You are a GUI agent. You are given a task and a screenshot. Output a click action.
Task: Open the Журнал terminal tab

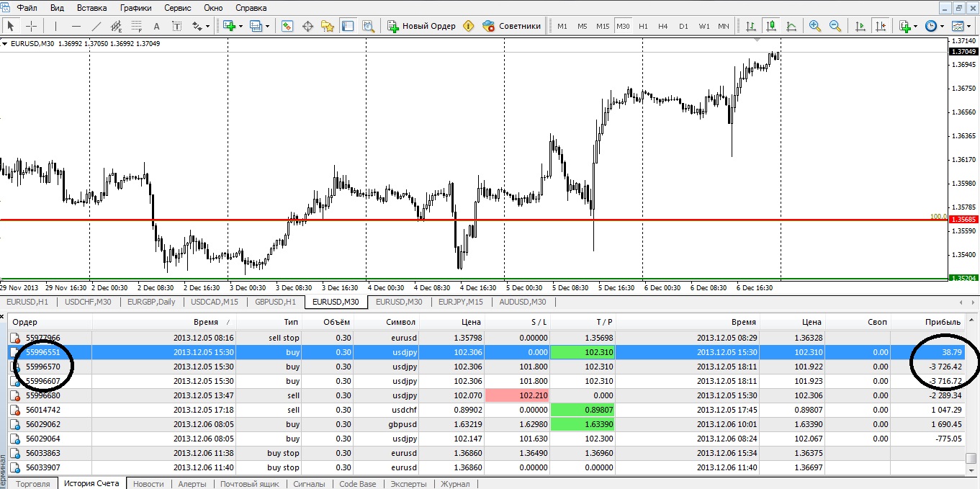tap(455, 484)
